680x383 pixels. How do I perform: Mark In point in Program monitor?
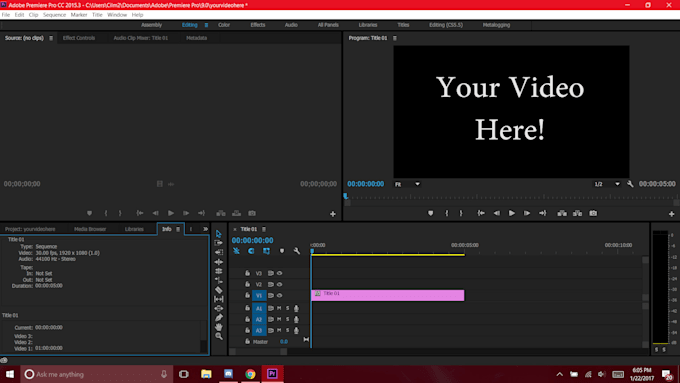pos(447,213)
